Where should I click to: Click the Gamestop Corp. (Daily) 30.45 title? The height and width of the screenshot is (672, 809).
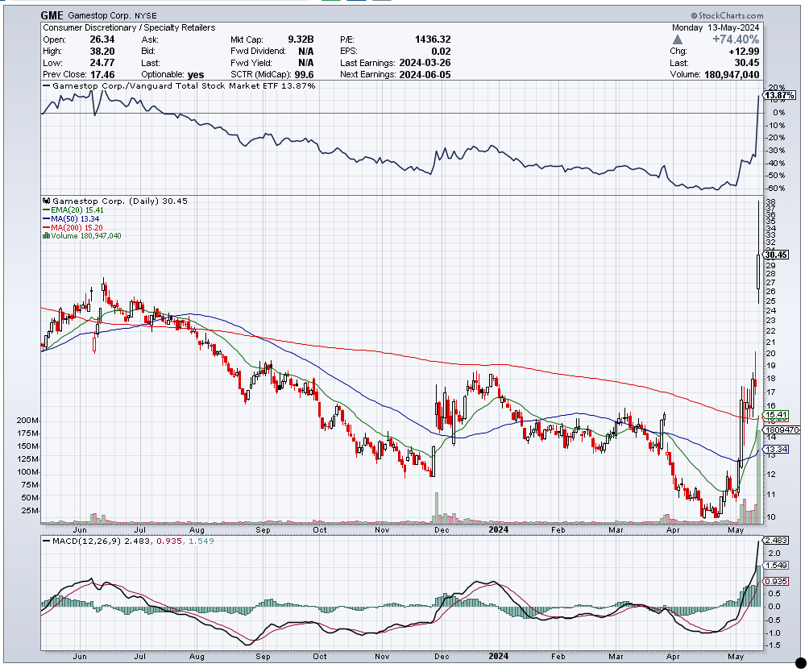pos(120,201)
